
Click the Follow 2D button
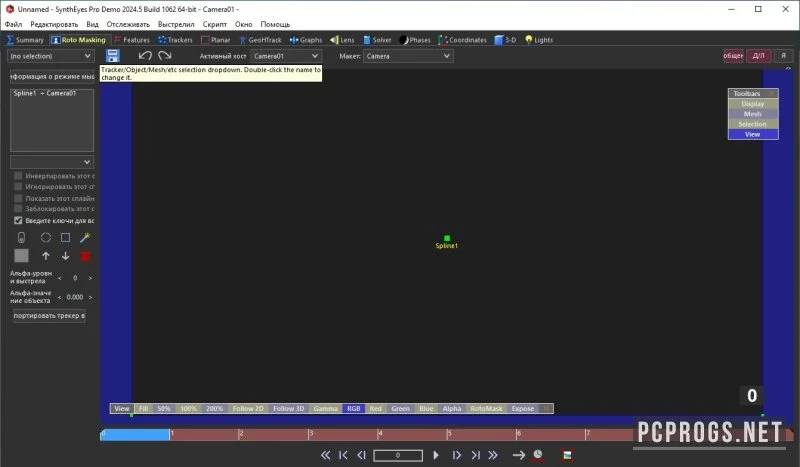[x=248, y=408]
